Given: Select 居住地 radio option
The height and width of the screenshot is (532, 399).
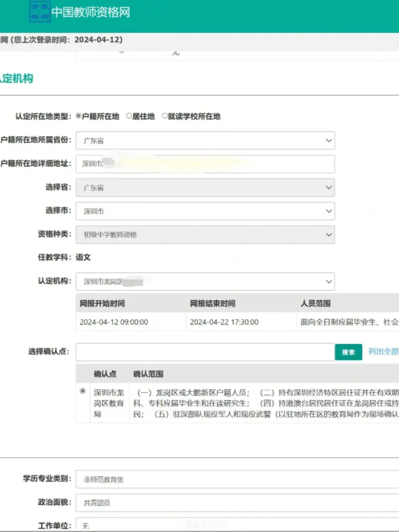Looking at the screenshot, I should pyautogui.click(x=129, y=116).
